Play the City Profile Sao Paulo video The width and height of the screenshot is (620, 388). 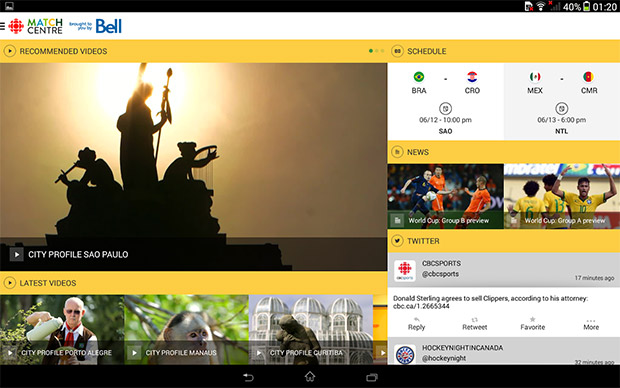pos(17,254)
